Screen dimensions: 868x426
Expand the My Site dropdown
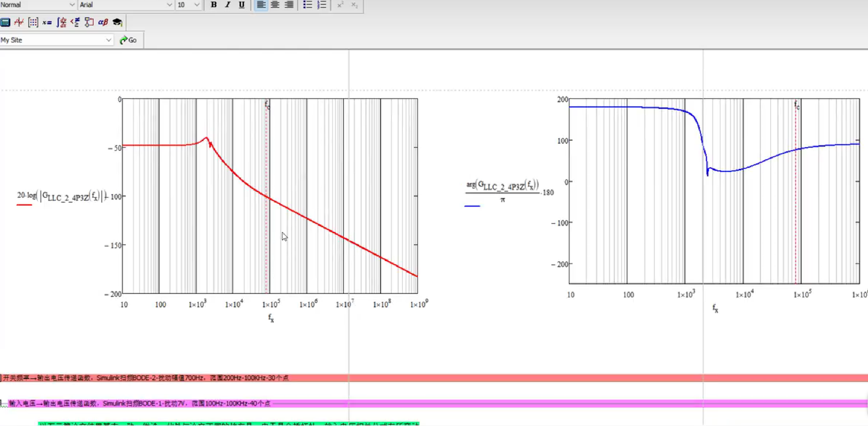pyautogui.click(x=108, y=40)
